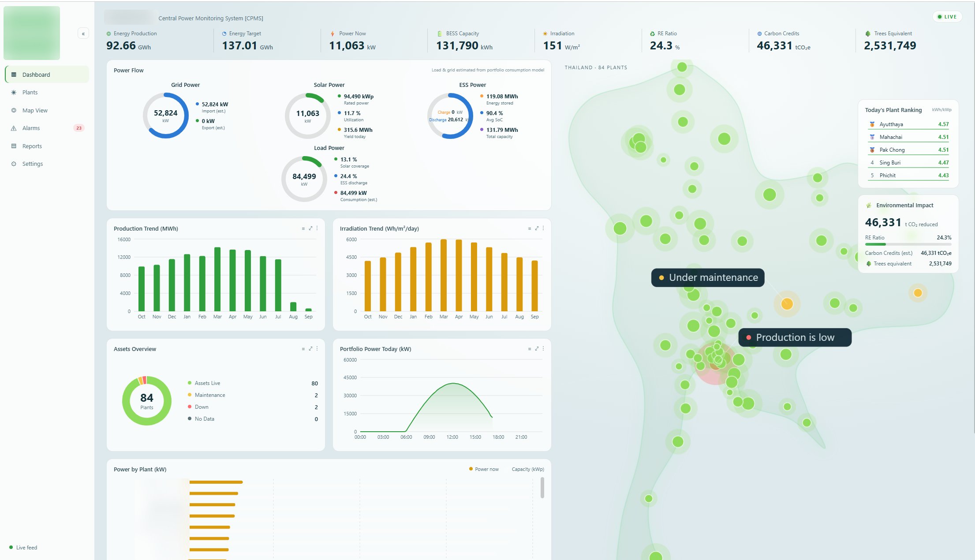The height and width of the screenshot is (560, 975).
Task: Open Production Trend hamburger menu
Action: click(303, 228)
